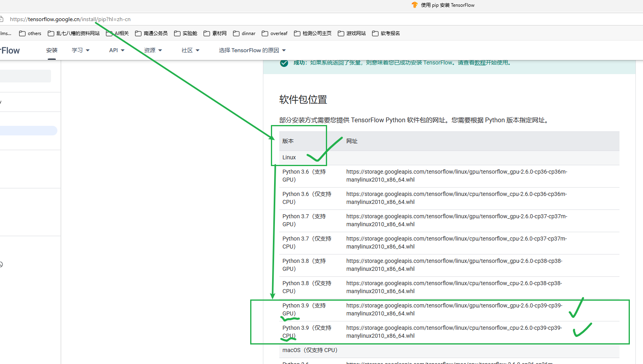Click the TensorFlow favicon on the tab
The image size is (643, 364).
415,5
